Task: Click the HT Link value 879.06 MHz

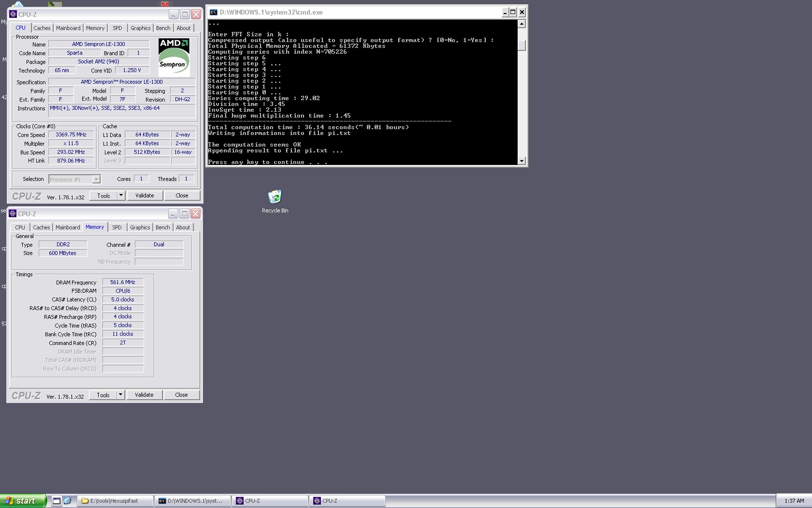Action: pyautogui.click(x=71, y=161)
